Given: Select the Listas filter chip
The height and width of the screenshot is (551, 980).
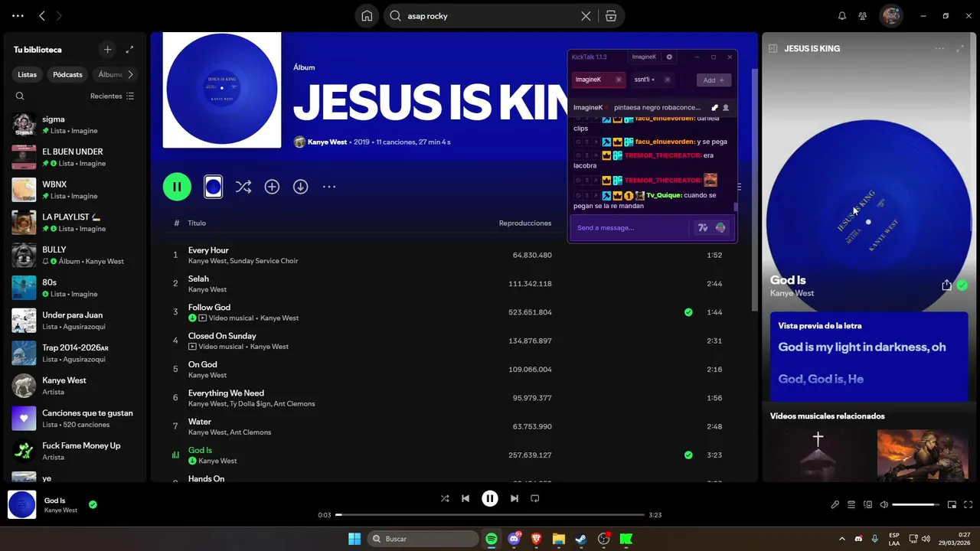Looking at the screenshot, I should [x=28, y=75].
